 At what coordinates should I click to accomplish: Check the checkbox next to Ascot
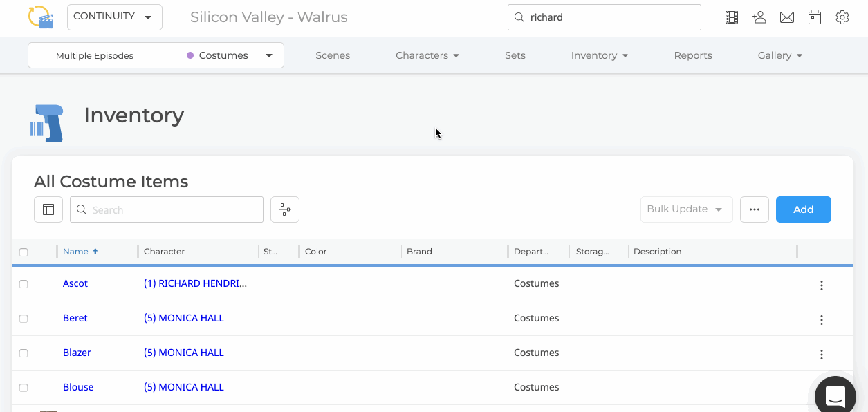point(24,283)
